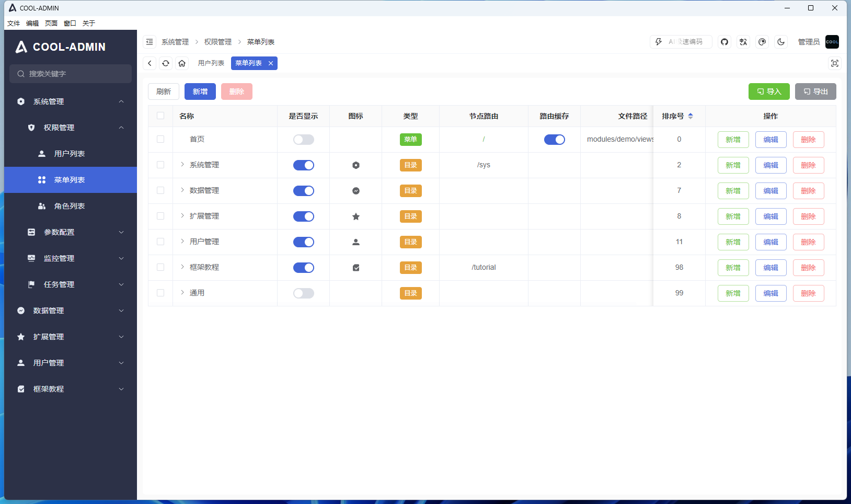Enter fullscreen via the icon right of tabs
851x504 pixels.
pyautogui.click(x=835, y=63)
